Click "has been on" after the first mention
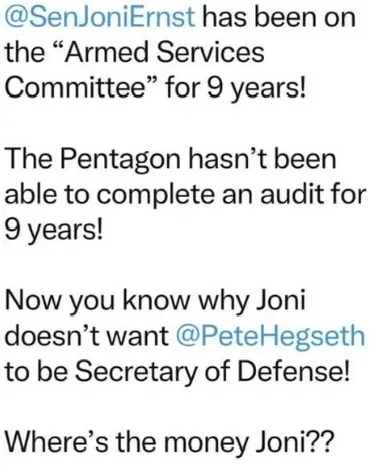This screenshot has width=376, height=473. coord(279,18)
